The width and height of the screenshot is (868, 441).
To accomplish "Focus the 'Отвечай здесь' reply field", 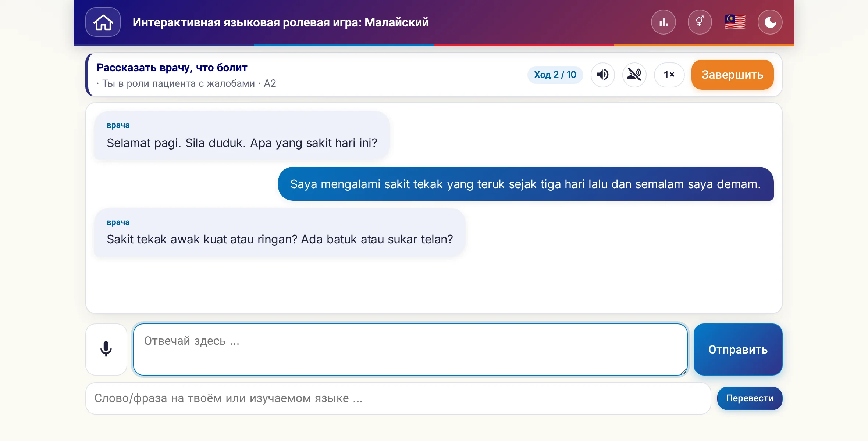I will [x=410, y=349].
